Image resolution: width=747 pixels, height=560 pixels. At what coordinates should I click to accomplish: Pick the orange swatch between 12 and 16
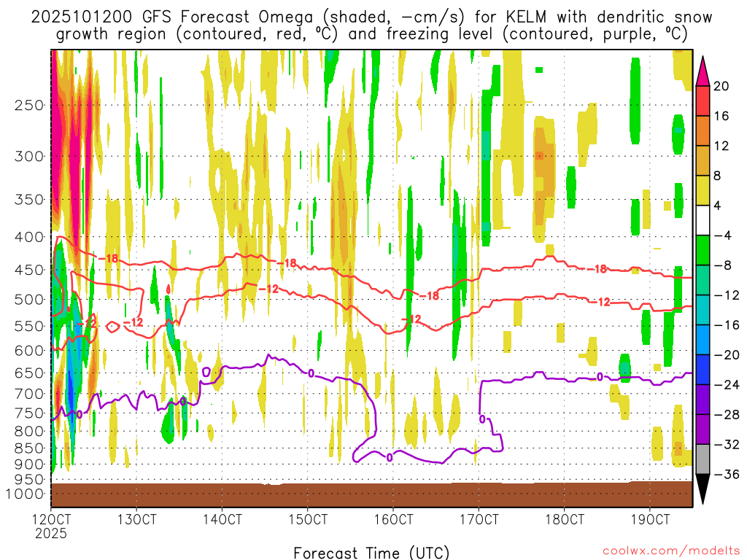coord(703,131)
